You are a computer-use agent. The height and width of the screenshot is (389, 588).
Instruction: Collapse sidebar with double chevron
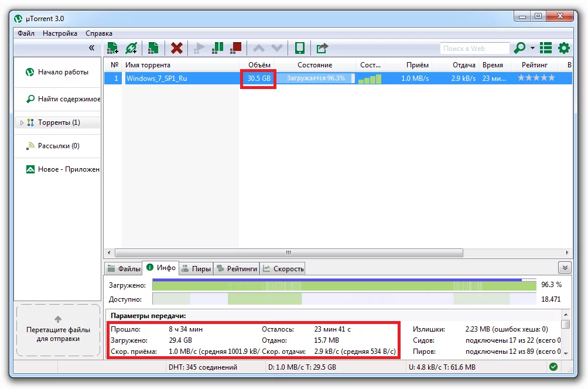pos(91,47)
